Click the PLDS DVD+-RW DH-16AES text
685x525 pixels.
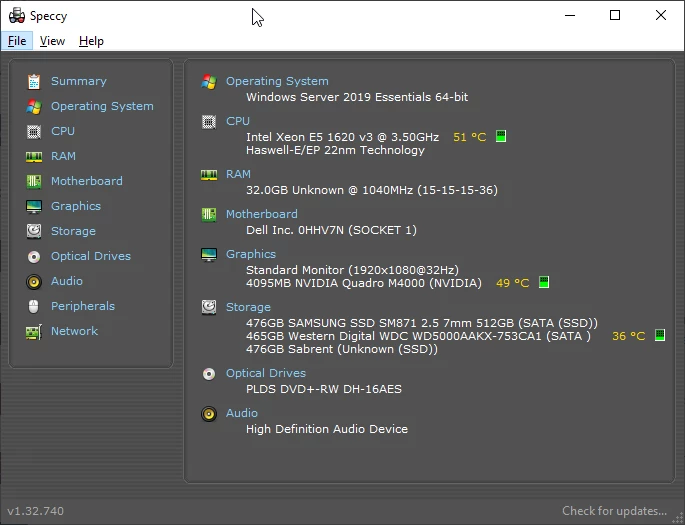point(324,389)
